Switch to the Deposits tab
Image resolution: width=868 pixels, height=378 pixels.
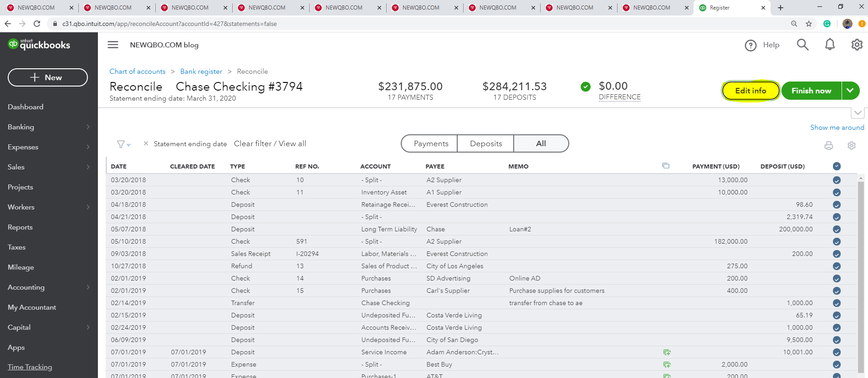pyautogui.click(x=485, y=143)
